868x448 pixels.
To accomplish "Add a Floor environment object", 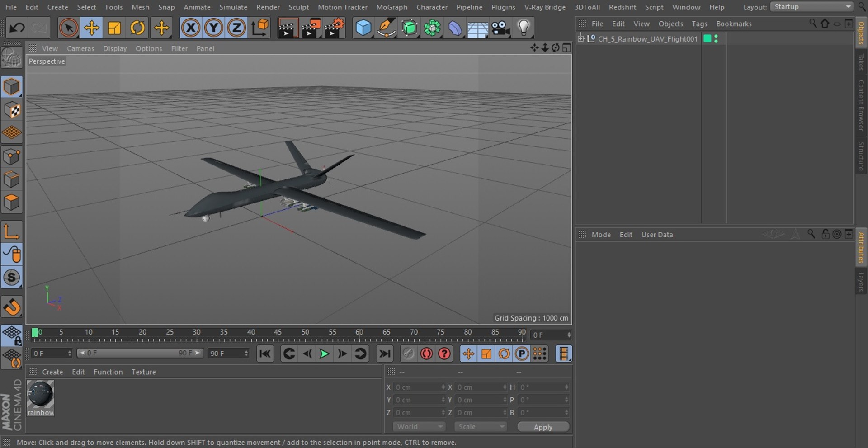I will [477, 28].
